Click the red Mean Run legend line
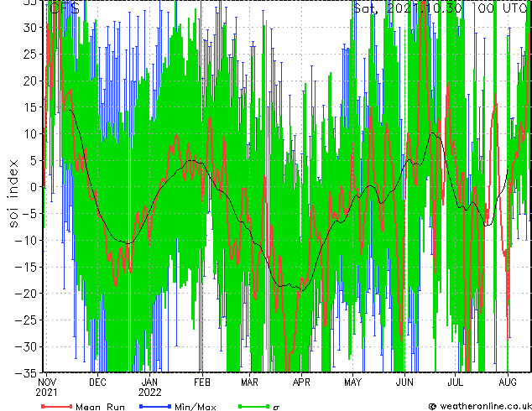This screenshot has height=411, width=532. coord(56,406)
